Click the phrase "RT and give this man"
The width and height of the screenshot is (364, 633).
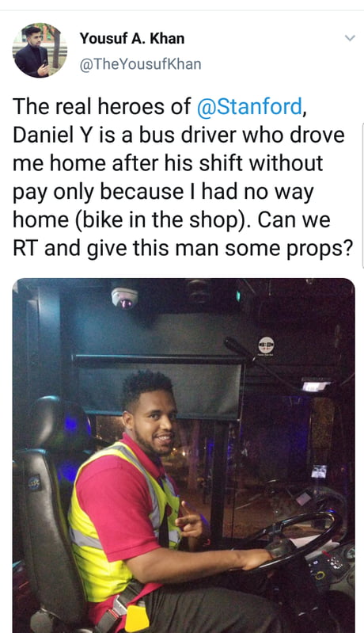pos(116,249)
